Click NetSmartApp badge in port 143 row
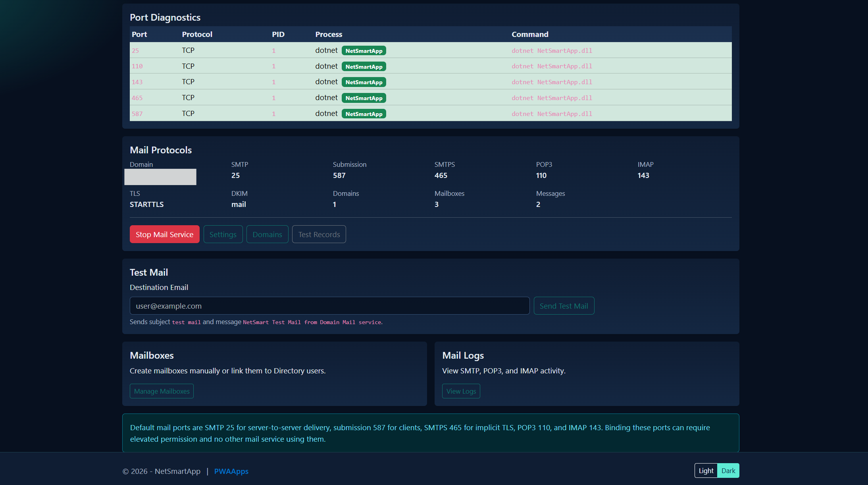This screenshot has width=868, height=485. 364,82
